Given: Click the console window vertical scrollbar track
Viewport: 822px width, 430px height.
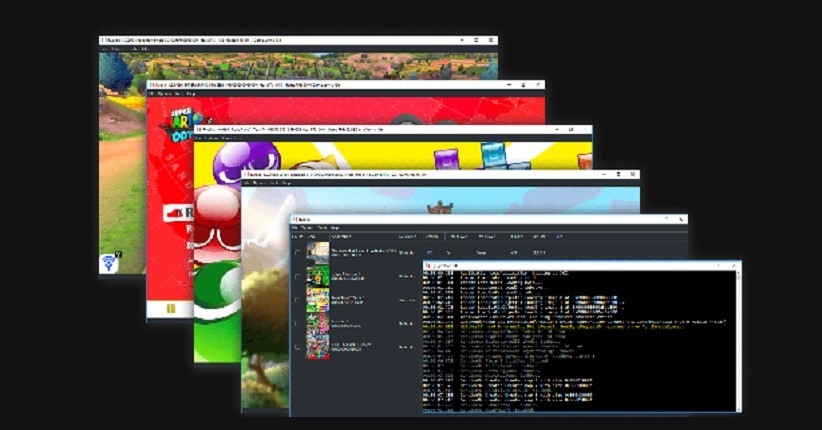Looking at the screenshot, I should coord(738,341).
